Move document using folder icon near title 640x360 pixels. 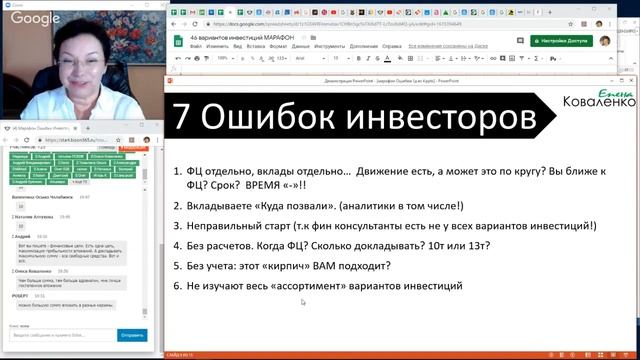click(x=313, y=38)
